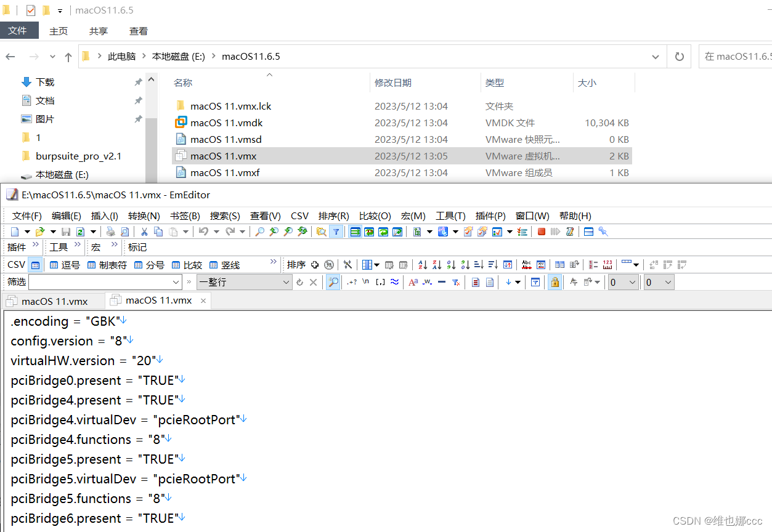
Task: Toggle incremental search magnifier in filter bar
Action: click(333, 282)
